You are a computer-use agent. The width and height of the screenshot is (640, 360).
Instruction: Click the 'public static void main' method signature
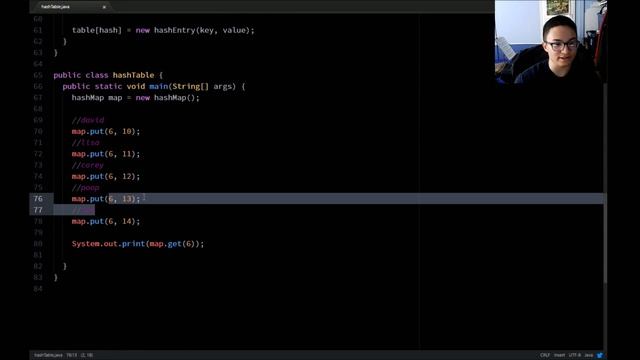pos(154,87)
